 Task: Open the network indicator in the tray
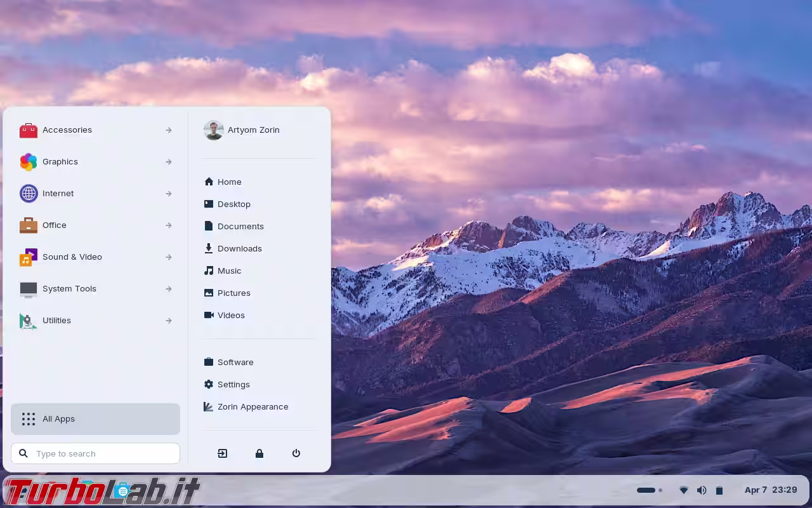[683, 490]
